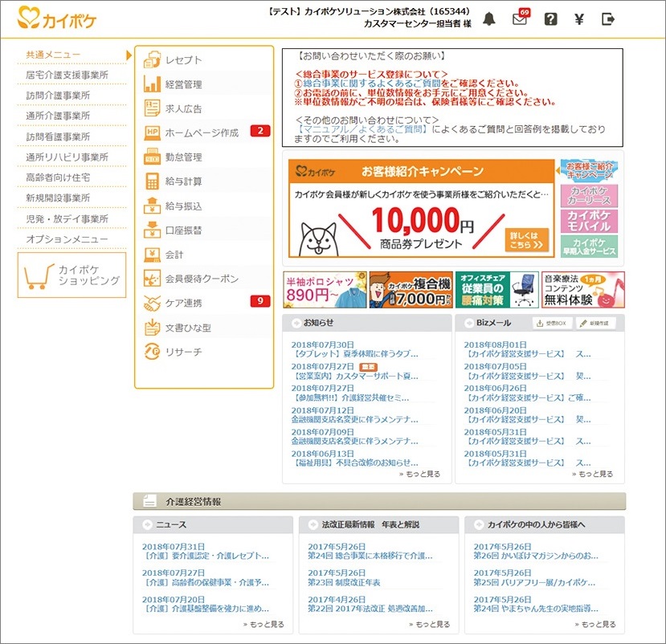666x644 pixels.
Task: Click the 受信BOX button in Bizメール
Action: 552,323
